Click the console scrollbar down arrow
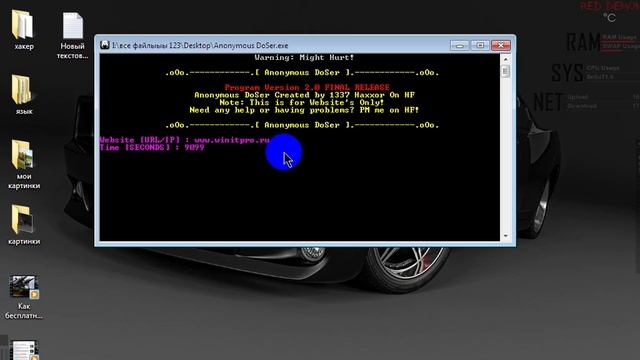The width and height of the screenshot is (640, 360). pos(506,236)
